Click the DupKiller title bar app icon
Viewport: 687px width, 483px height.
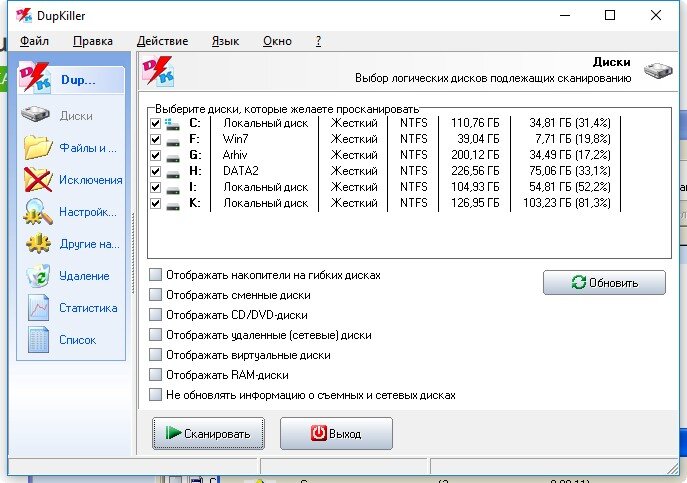[x=24, y=15]
